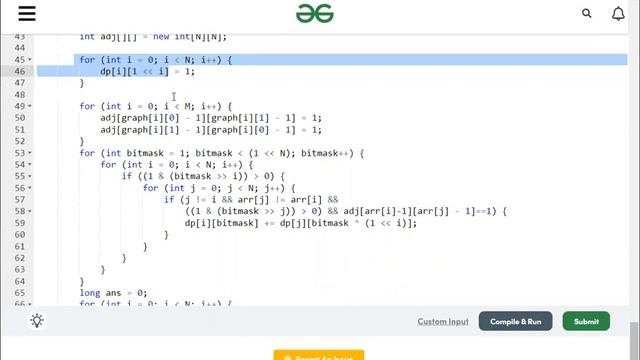Select line number 64 in gutter
The image size is (640, 360).
(x=20, y=282)
